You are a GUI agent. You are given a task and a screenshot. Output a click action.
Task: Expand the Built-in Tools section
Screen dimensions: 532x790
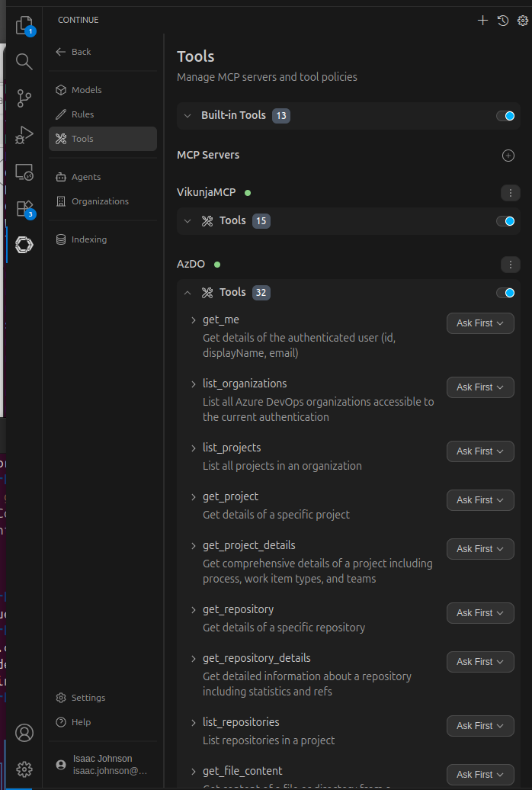[187, 116]
